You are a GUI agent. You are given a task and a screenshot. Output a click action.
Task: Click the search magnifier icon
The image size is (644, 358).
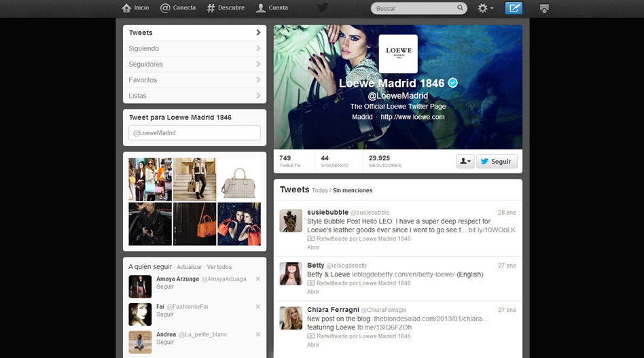pyautogui.click(x=460, y=7)
